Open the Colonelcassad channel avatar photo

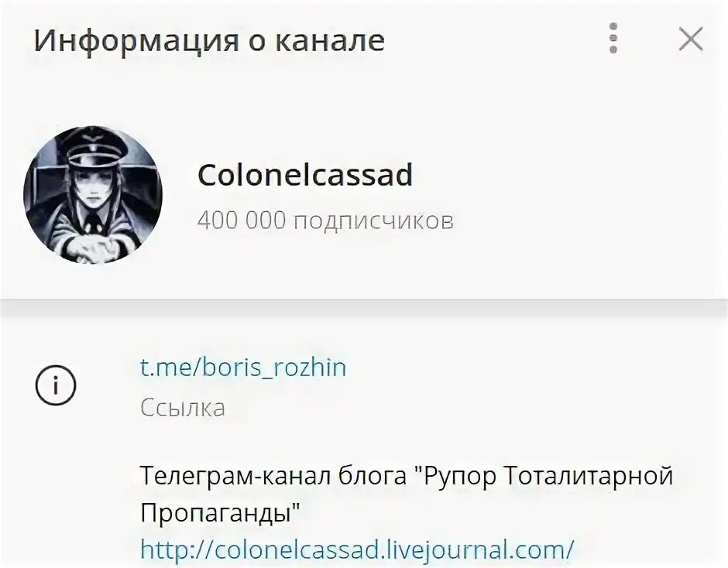pos(93,194)
